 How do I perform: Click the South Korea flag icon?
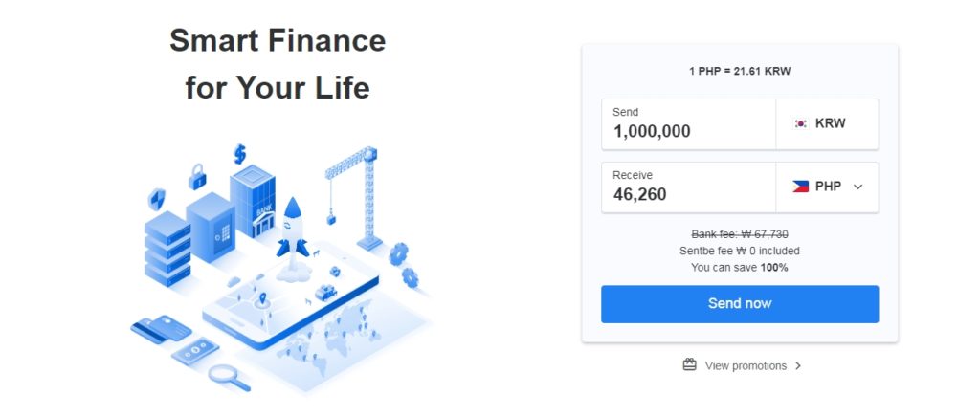coord(800,123)
